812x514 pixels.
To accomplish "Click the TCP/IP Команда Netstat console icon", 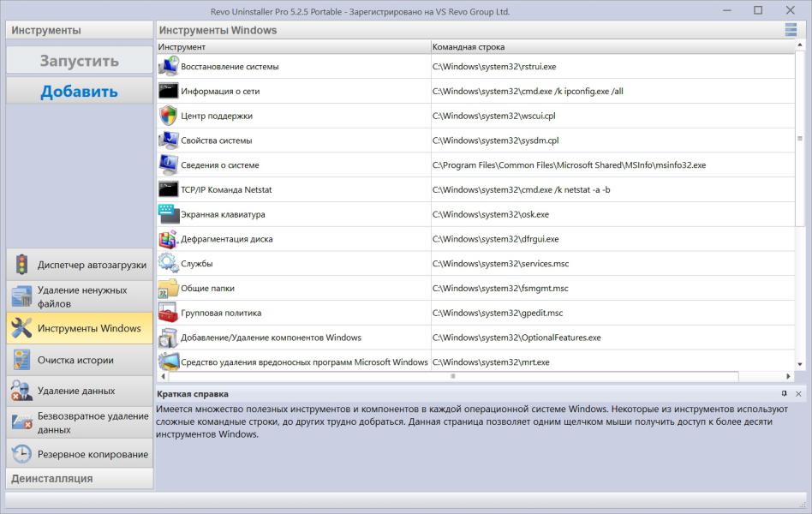I will point(168,189).
